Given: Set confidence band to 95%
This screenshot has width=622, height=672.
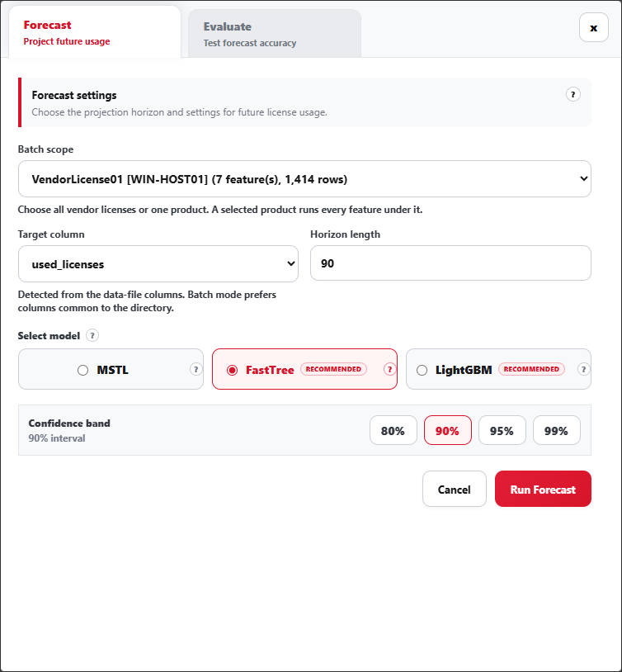Looking at the screenshot, I should point(502,430).
